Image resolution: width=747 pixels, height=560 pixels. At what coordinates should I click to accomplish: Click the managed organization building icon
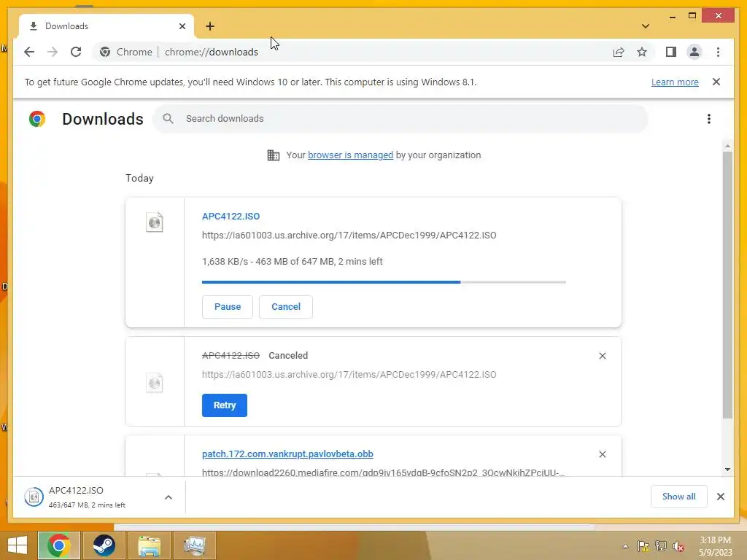point(274,155)
